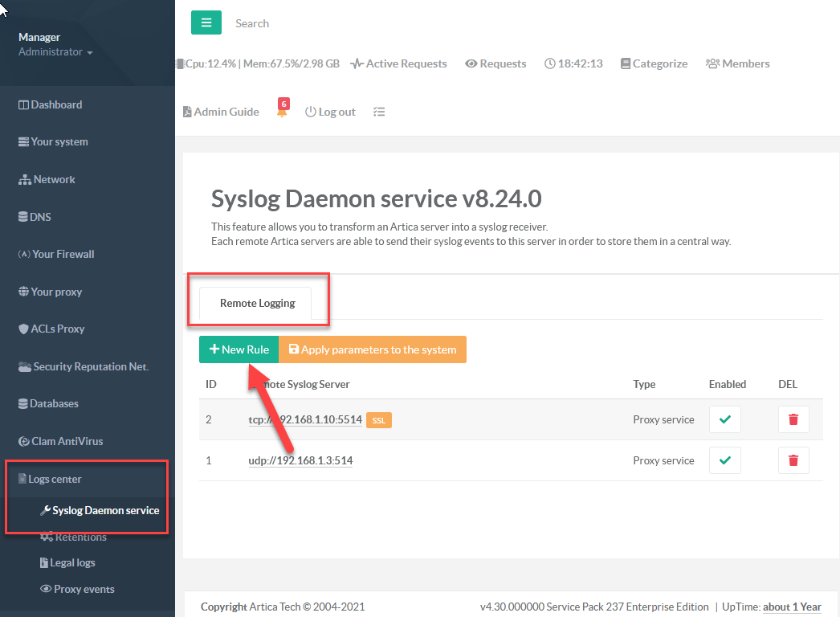Click the green hamburger menu button
Image resolution: width=840 pixels, height=617 pixels.
206,23
